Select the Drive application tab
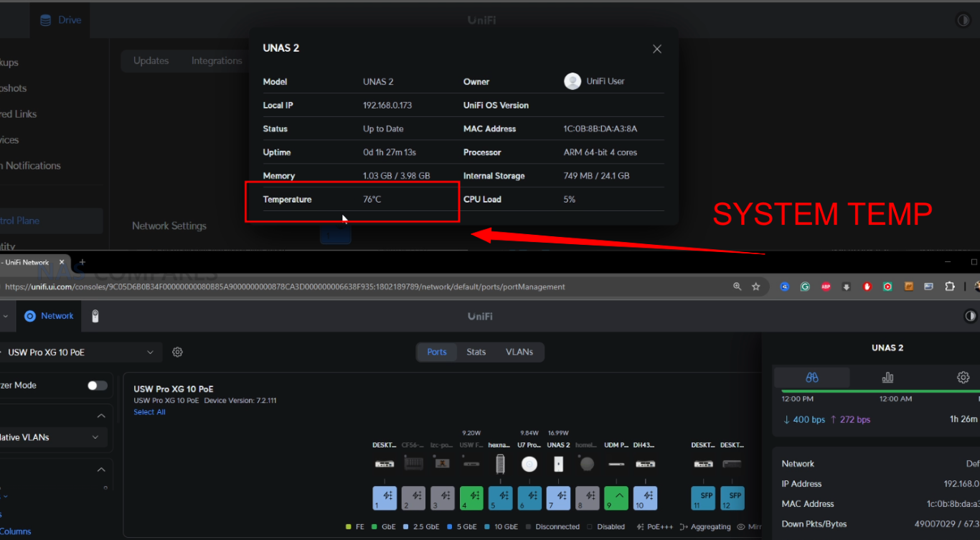The image size is (980, 540). click(x=60, y=20)
